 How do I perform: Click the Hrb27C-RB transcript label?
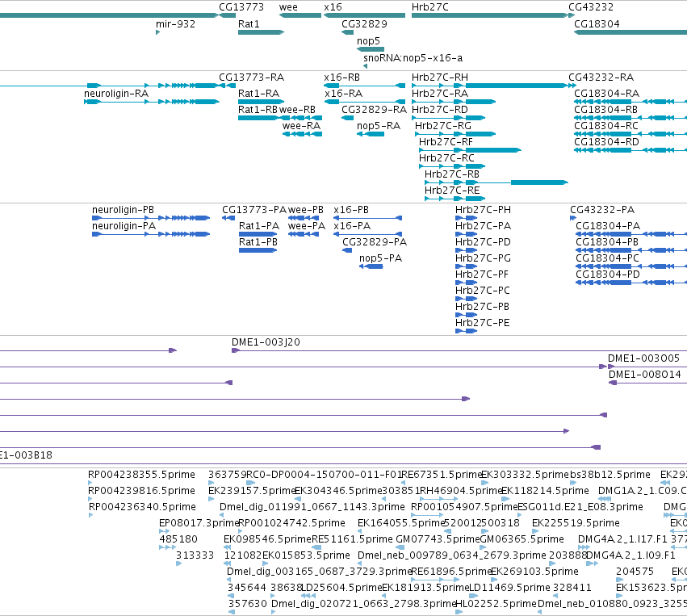click(452, 174)
